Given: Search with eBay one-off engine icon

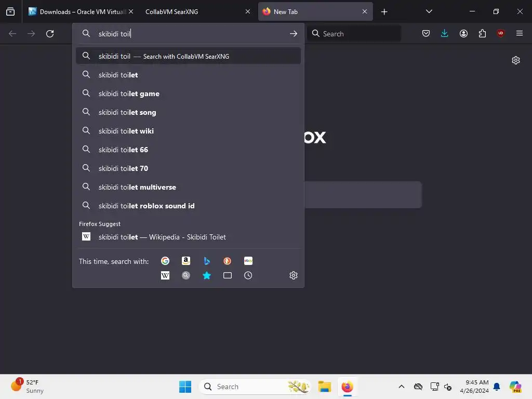Looking at the screenshot, I should click(x=248, y=261).
